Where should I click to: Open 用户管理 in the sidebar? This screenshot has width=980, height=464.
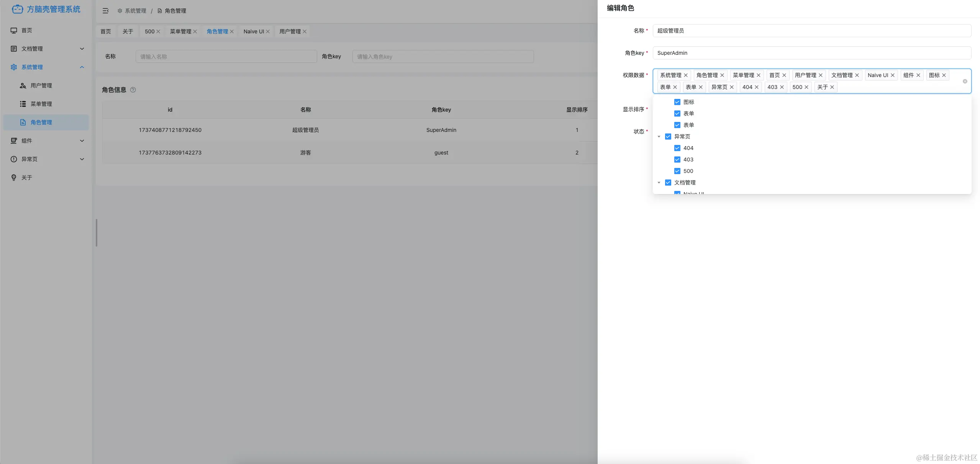41,86
